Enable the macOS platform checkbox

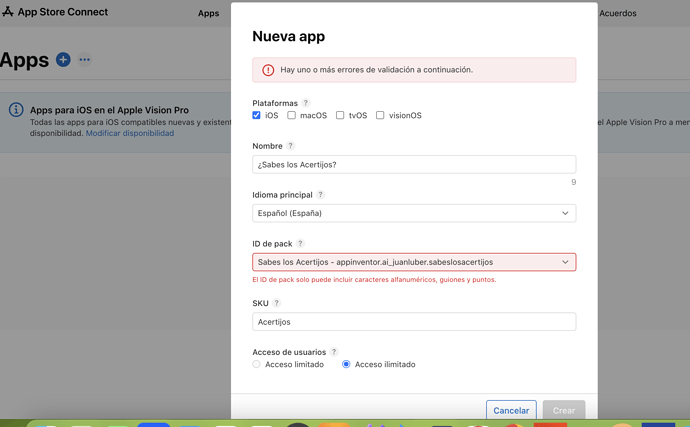[x=292, y=116]
